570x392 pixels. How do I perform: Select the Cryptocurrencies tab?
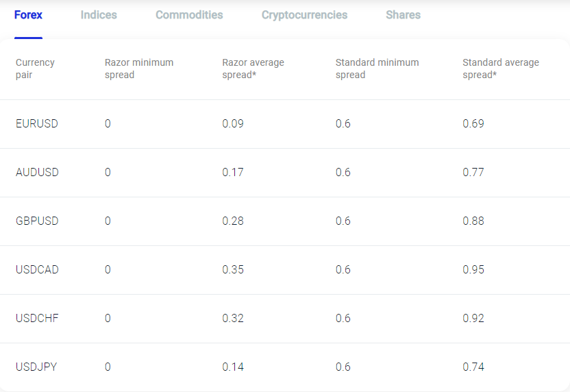click(304, 15)
